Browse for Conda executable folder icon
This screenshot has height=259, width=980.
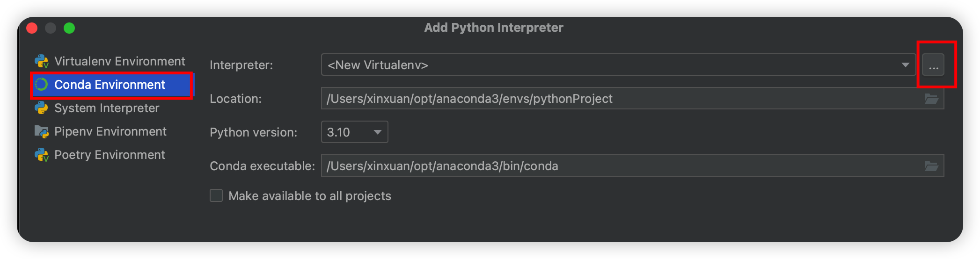931,166
